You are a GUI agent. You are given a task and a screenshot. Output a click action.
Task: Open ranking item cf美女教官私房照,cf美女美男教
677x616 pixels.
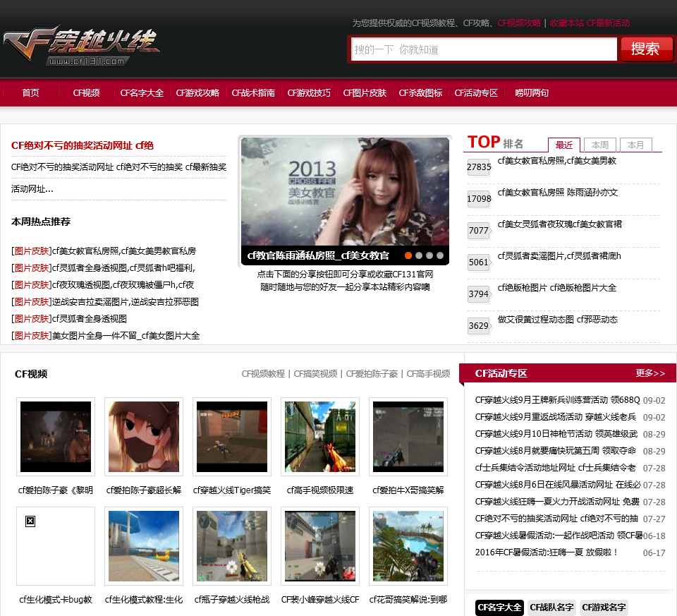pyautogui.click(x=557, y=161)
